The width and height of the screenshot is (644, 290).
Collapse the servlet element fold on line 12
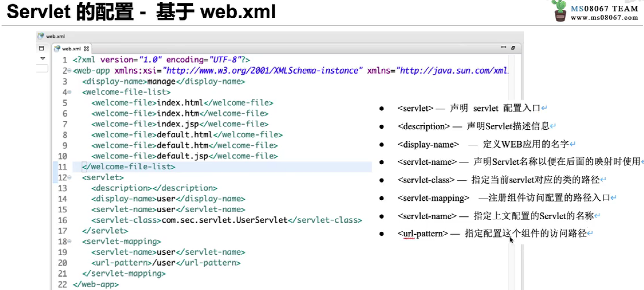[x=69, y=177]
